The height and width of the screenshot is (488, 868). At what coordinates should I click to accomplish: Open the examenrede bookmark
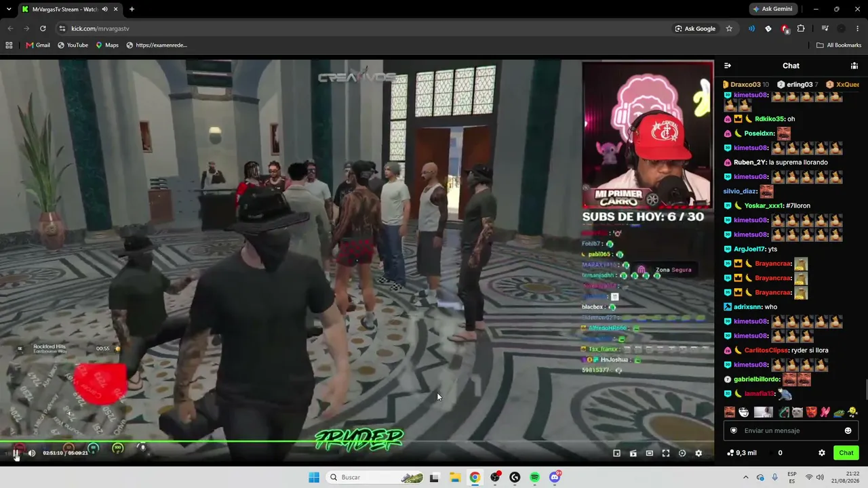[157, 45]
